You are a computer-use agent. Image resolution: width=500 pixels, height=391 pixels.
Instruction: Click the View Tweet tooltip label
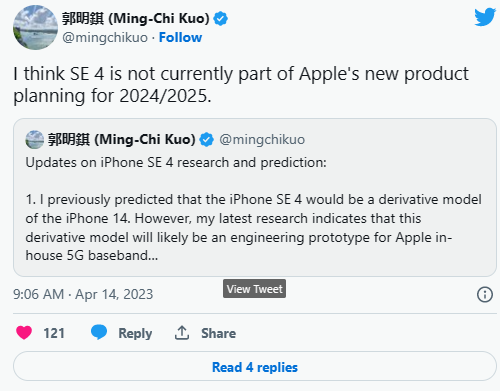[x=254, y=289]
